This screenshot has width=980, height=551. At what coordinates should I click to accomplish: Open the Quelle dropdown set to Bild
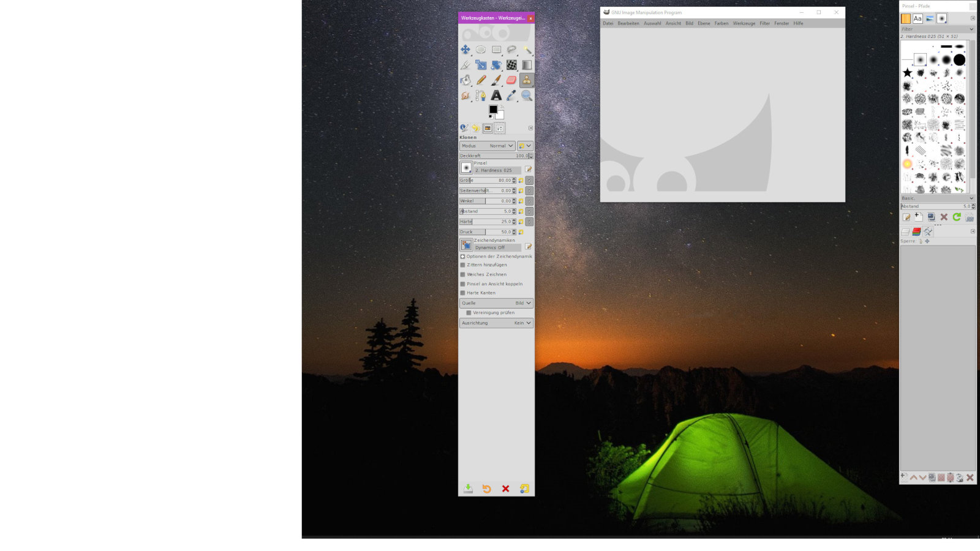497,303
